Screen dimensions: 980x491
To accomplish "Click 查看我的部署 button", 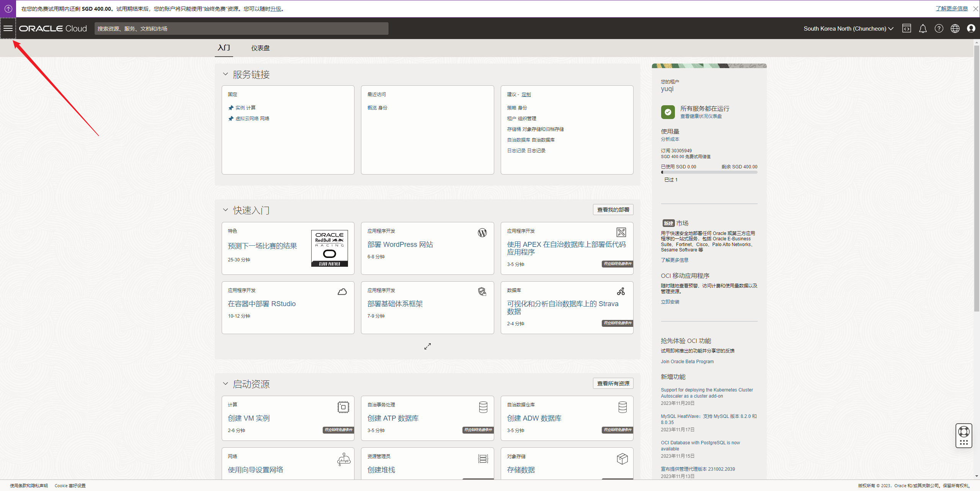I will [x=613, y=210].
